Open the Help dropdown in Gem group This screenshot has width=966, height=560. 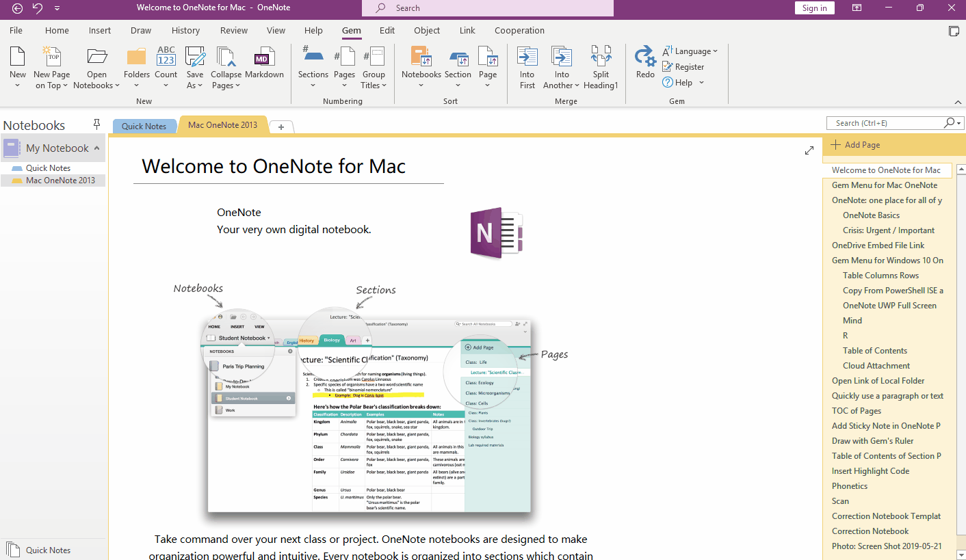point(683,83)
